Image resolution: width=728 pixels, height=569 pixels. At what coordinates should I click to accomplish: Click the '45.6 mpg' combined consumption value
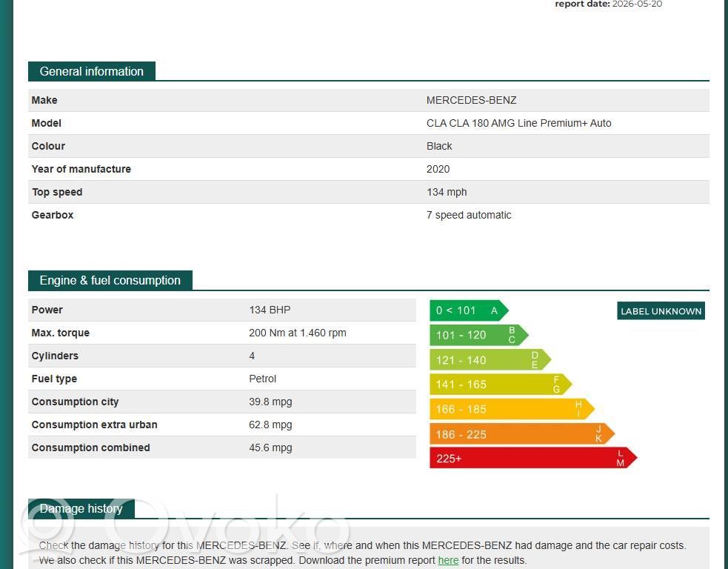pos(270,447)
